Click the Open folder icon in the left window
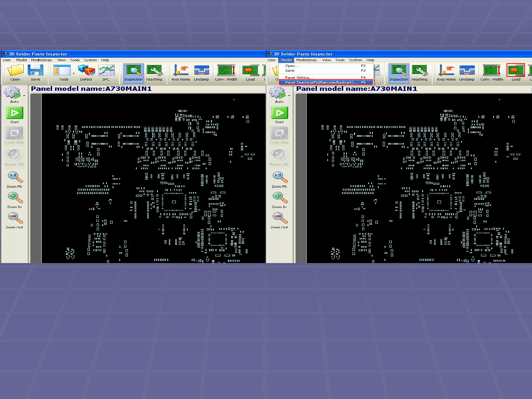Viewport: 532px width, 399px height. 16,70
